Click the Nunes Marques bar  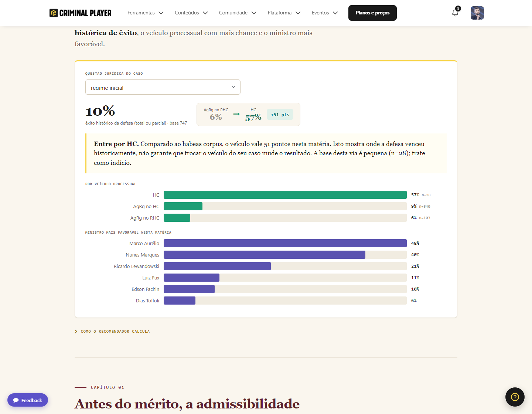tap(285, 255)
